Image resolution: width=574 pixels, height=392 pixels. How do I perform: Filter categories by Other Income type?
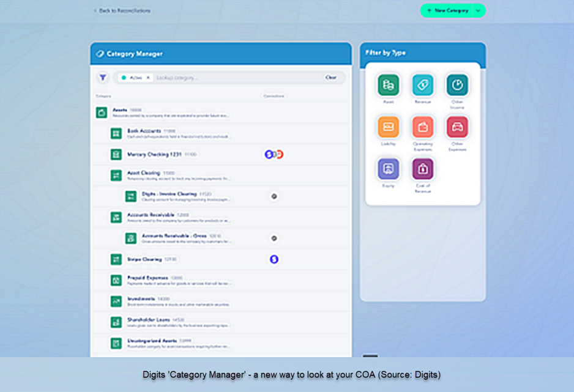[x=457, y=85]
